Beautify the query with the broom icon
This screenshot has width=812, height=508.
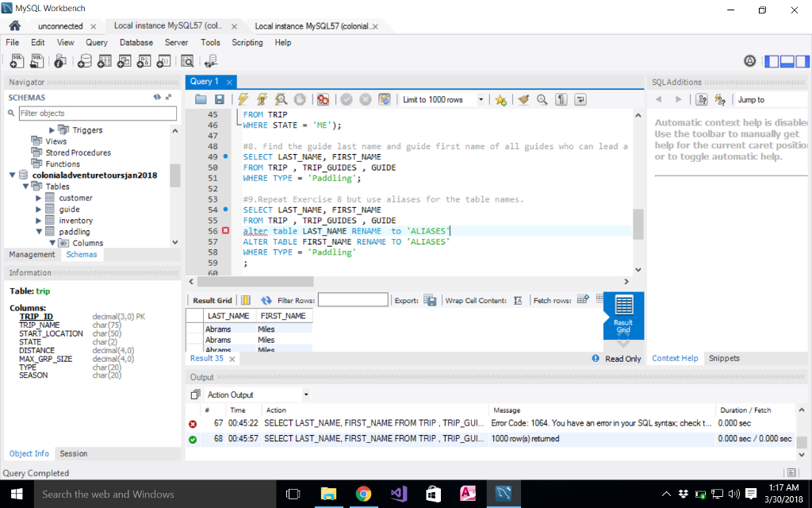(523, 100)
